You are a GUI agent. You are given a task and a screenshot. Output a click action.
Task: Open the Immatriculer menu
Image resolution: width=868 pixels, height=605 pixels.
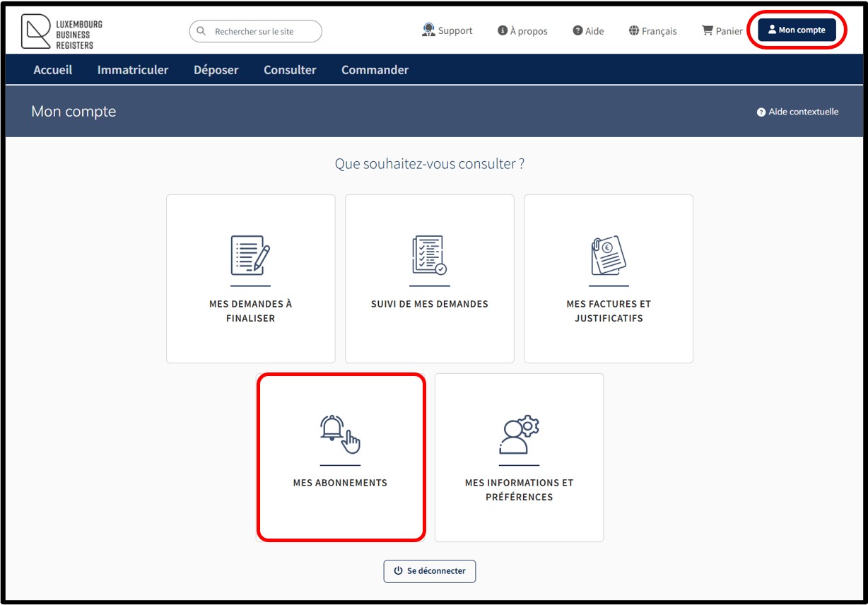(x=133, y=70)
